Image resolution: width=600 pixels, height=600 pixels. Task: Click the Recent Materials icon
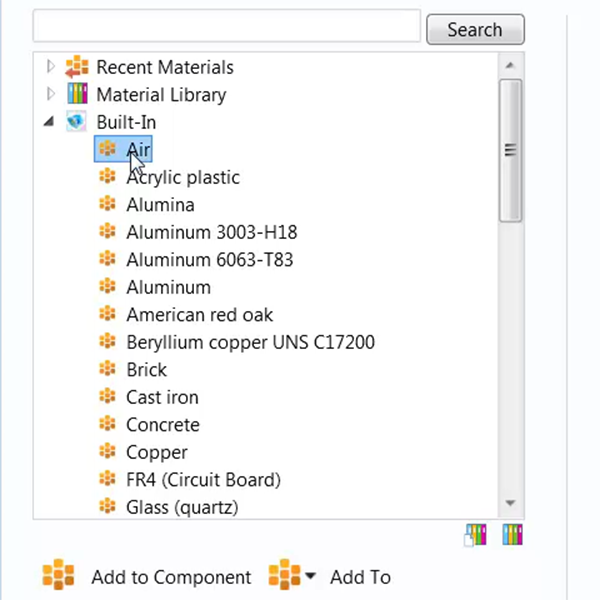77,68
